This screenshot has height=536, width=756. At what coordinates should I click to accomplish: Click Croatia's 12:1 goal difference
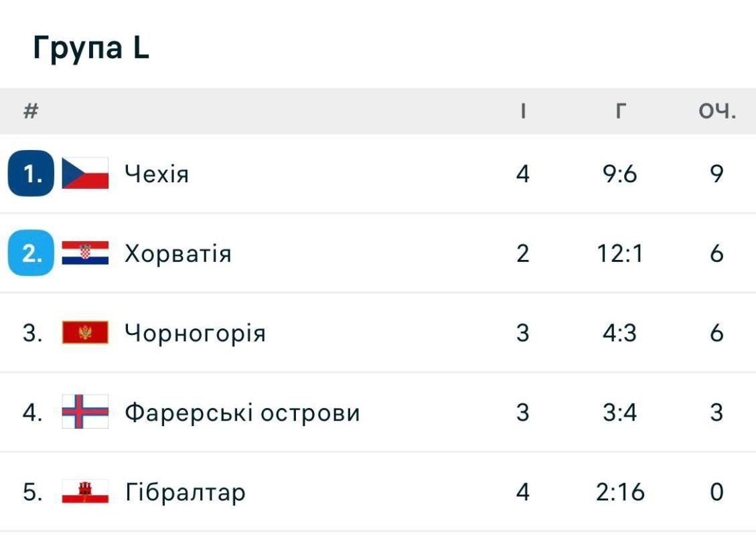(620, 253)
